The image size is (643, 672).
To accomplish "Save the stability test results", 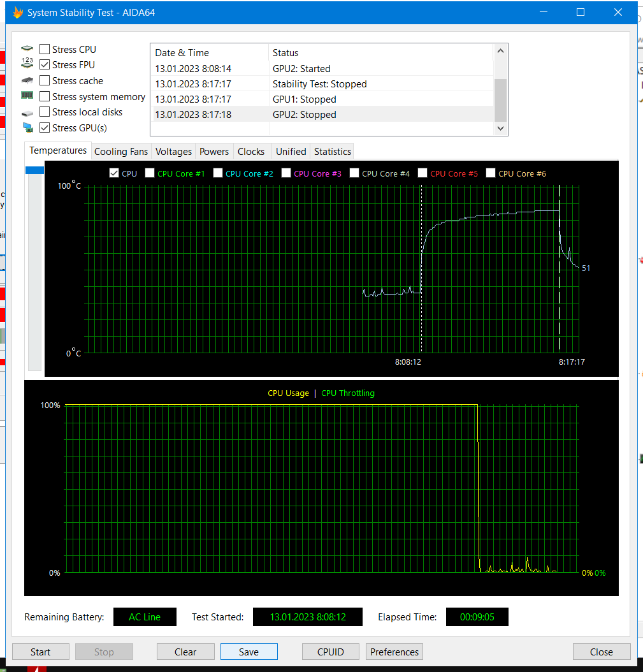I will pyautogui.click(x=249, y=652).
